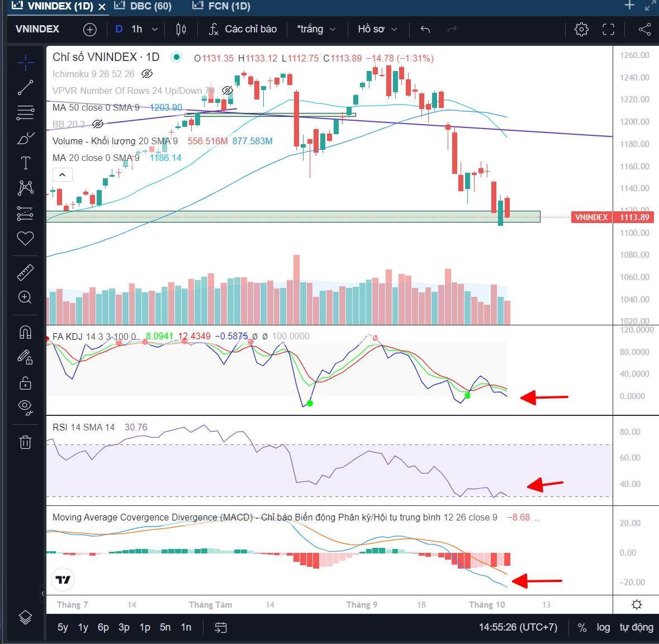
Task: Redo the last chart action
Action: 452,30
